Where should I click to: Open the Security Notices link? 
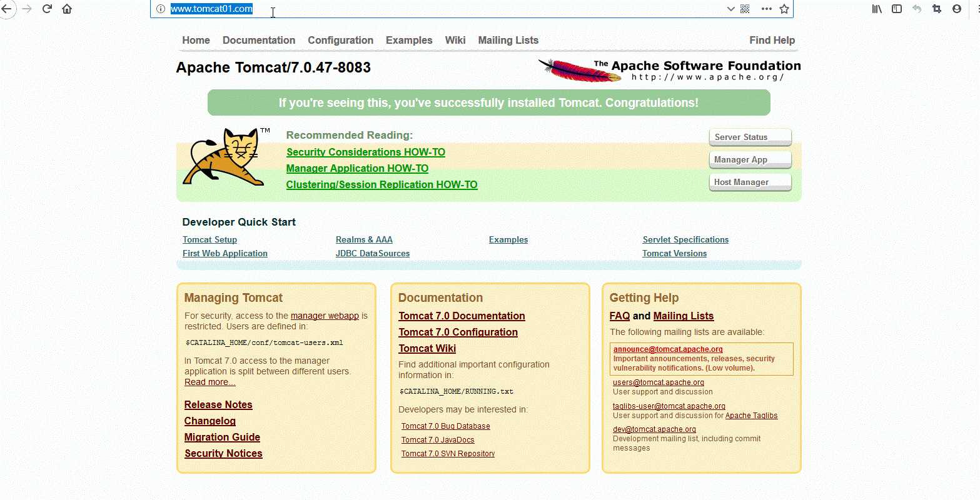coord(223,453)
